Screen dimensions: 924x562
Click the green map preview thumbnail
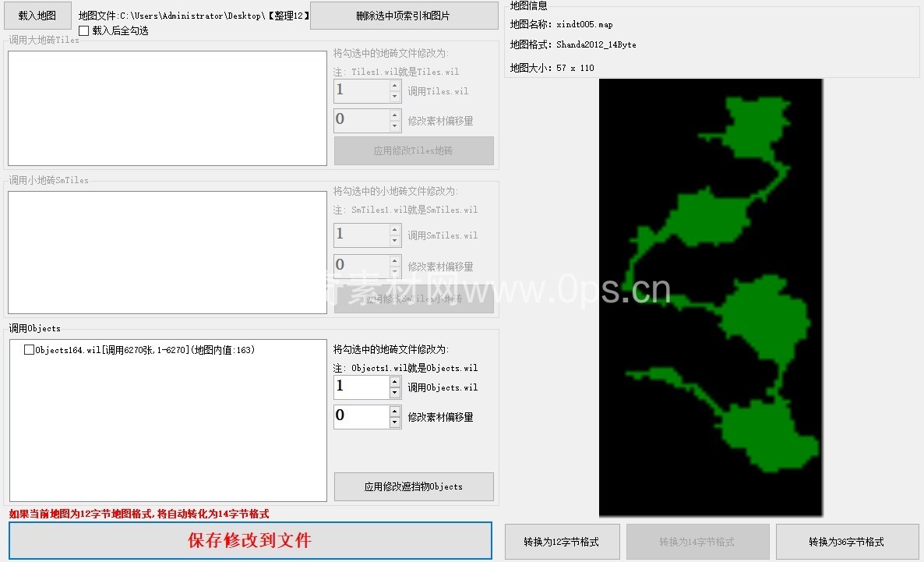710,297
